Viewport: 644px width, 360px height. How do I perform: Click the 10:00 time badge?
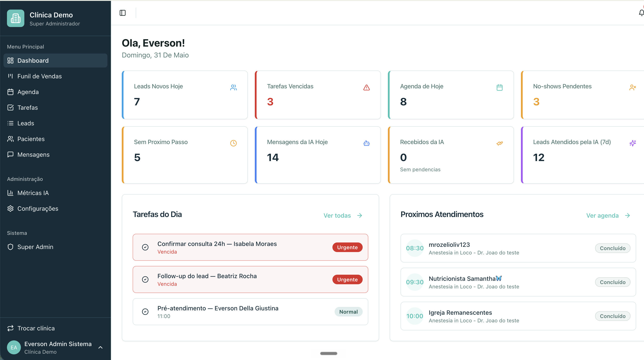415,316
